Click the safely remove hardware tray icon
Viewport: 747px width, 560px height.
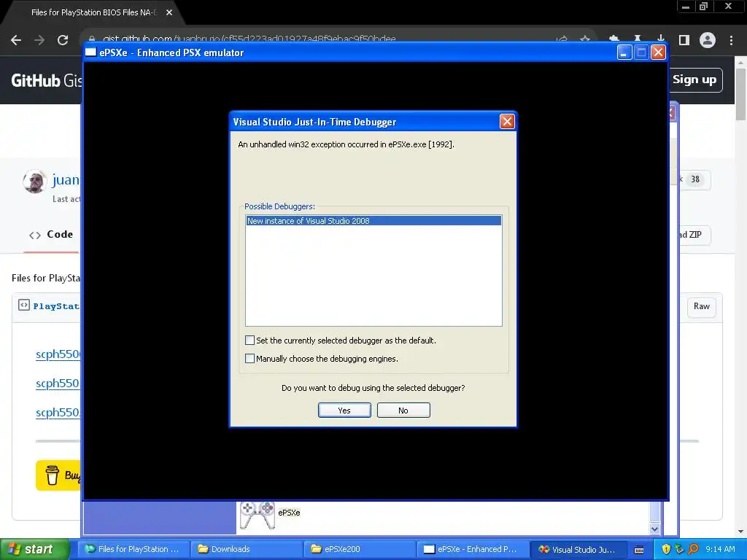(x=679, y=549)
